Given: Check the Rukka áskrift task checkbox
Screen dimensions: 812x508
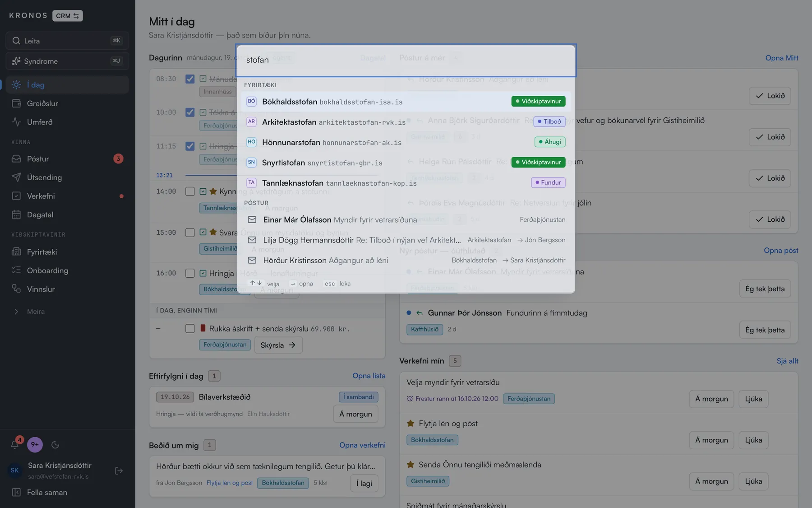Looking at the screenshot, I should (190, 329).
